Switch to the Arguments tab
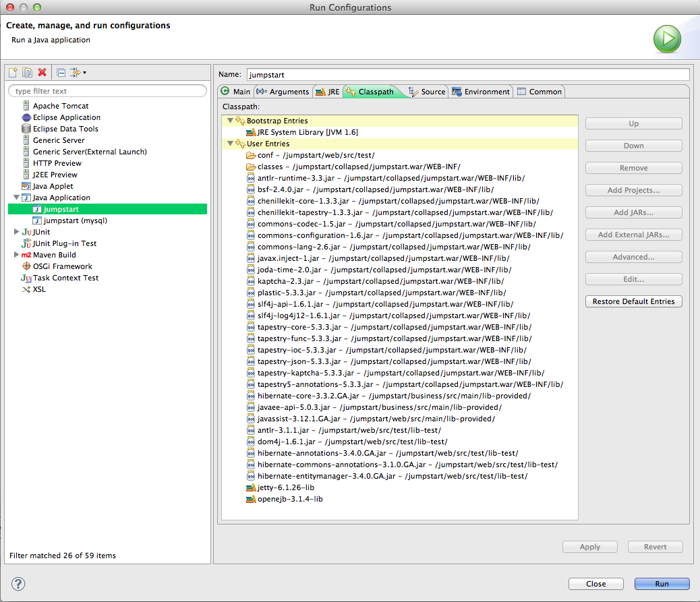 [283, 92]
